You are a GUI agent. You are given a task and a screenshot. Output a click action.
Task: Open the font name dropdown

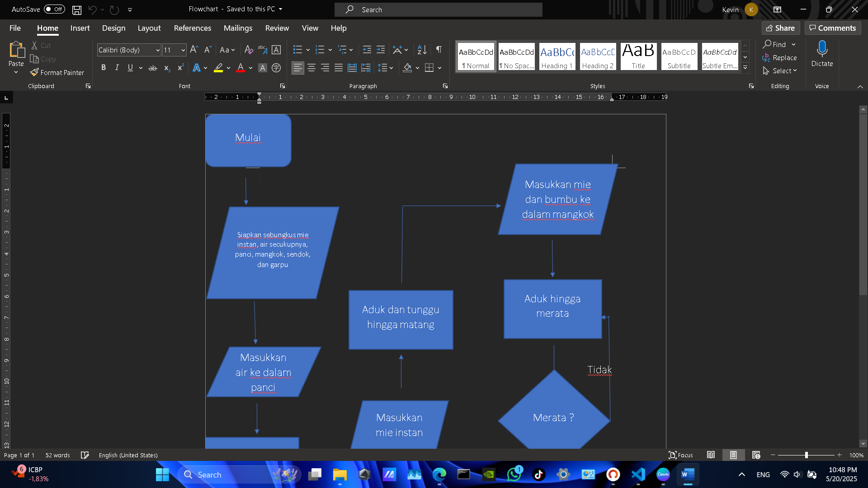point(158,50)
